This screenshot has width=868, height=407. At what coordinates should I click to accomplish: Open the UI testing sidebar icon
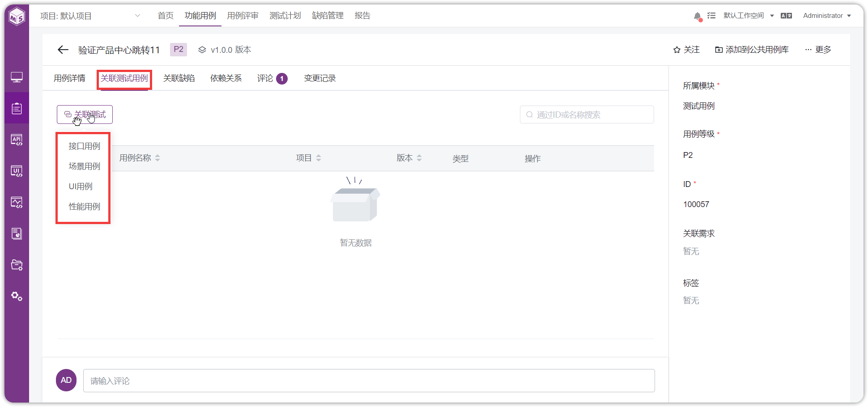coord(17,171)
